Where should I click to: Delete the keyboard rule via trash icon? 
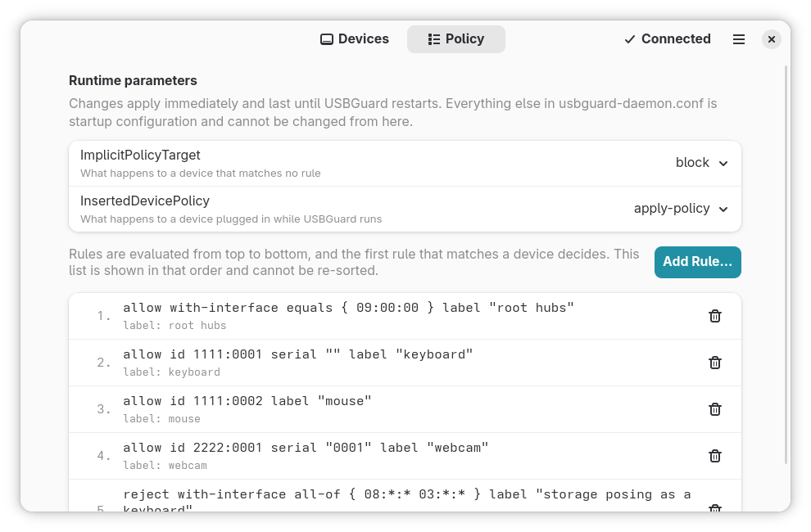pos(715,363)
